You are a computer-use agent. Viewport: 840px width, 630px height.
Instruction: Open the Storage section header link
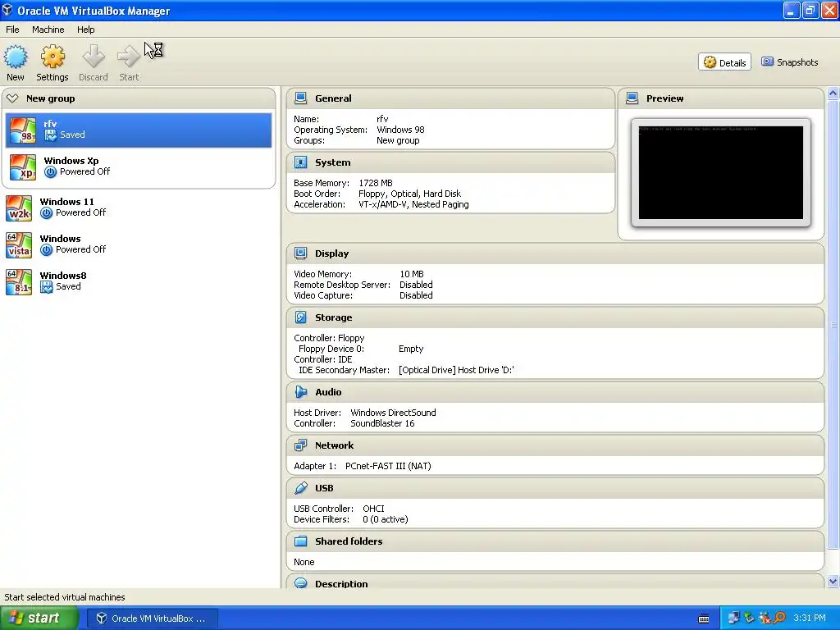(333, 317)
